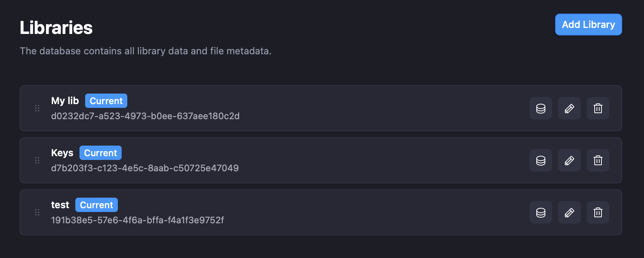This screenshot has height=258, width=644.
Task: Click the drag handle next to test
Action: point(37,212)
